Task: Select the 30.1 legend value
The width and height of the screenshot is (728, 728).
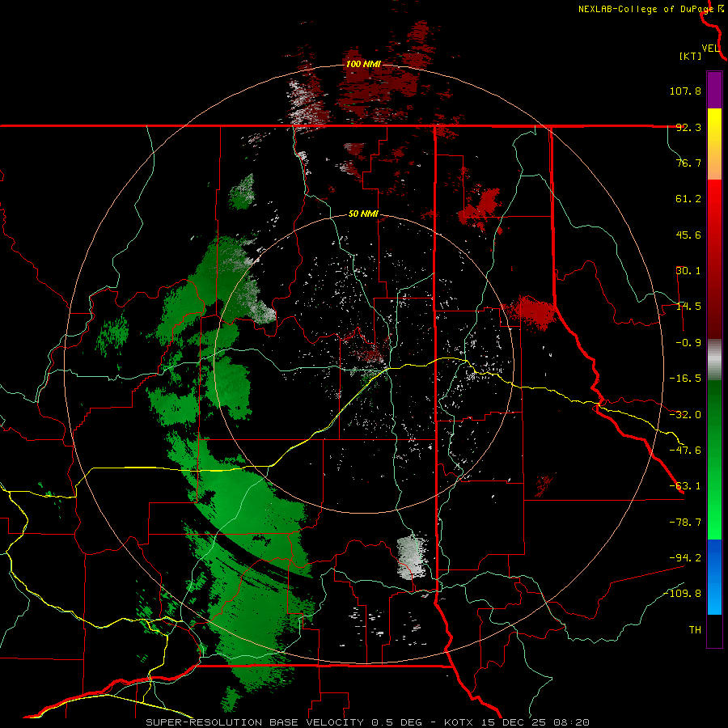Action: click(x=688, y=271)
